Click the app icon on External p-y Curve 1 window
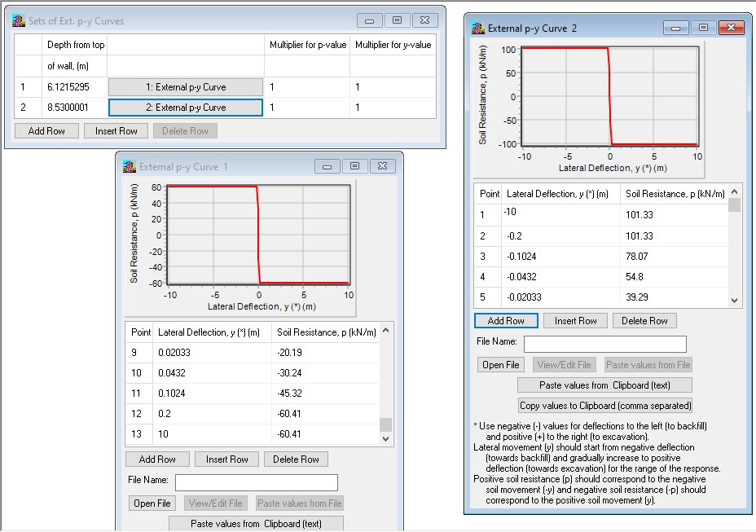Screen dimensions: 756x532 129,165
